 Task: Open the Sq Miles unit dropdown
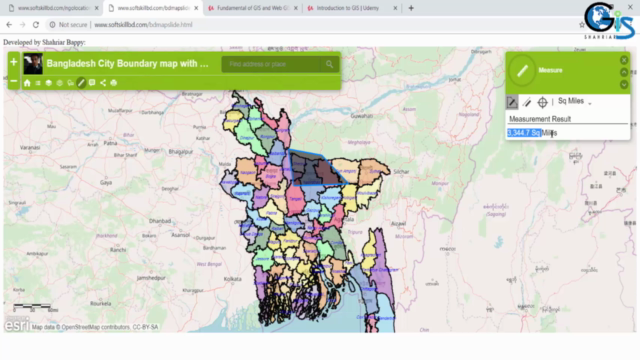pos(575,101)
